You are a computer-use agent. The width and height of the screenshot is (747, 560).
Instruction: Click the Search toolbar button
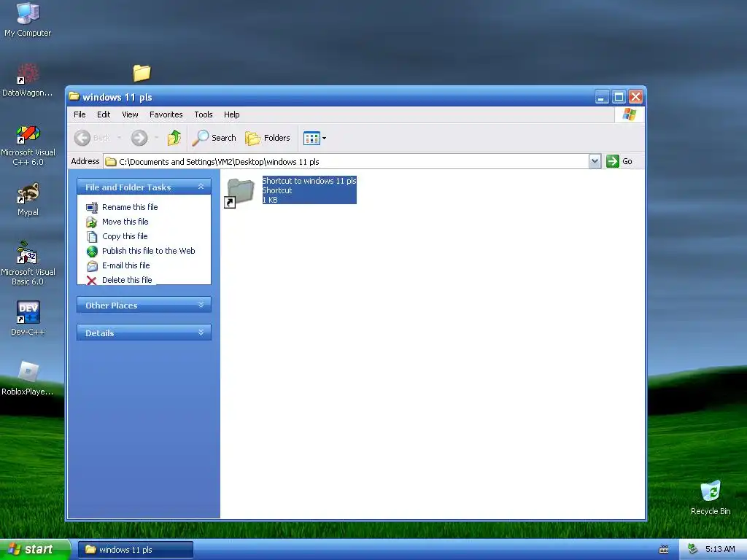click(x=214, y=138)
